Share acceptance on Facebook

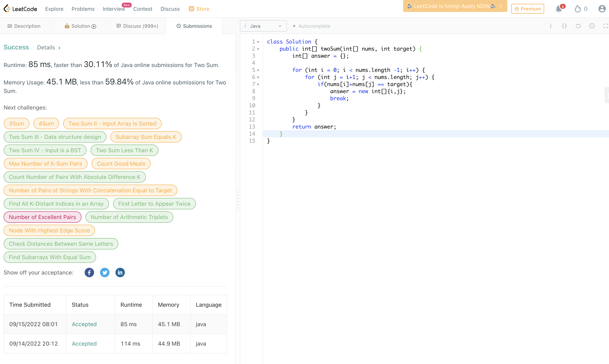coord(89,272)
